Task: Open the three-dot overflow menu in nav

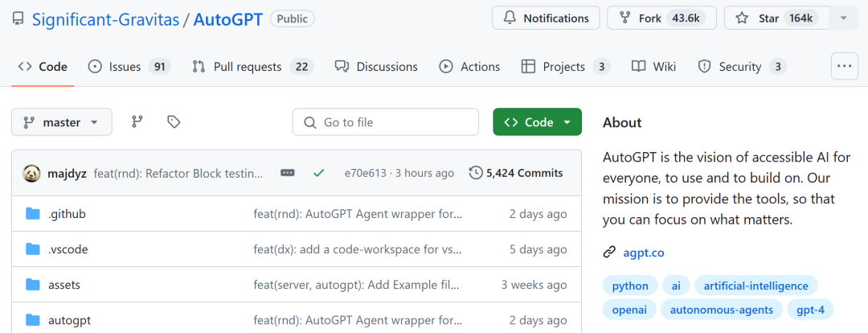Action: 844,67
